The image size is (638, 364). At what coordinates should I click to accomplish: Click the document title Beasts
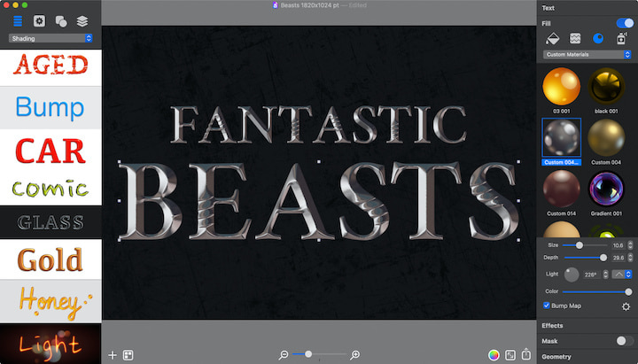coord(309,5)
